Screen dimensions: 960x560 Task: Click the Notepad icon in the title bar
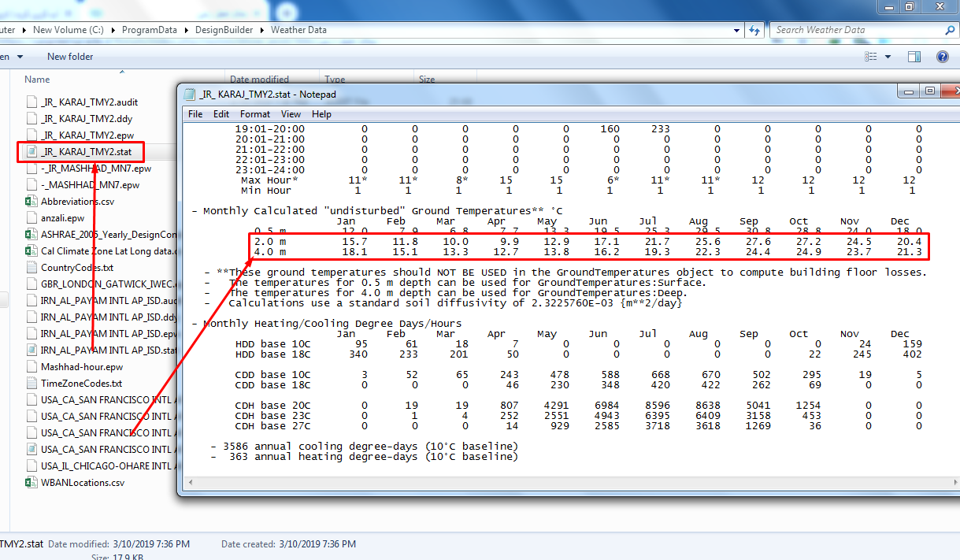[x=189, y=95]
